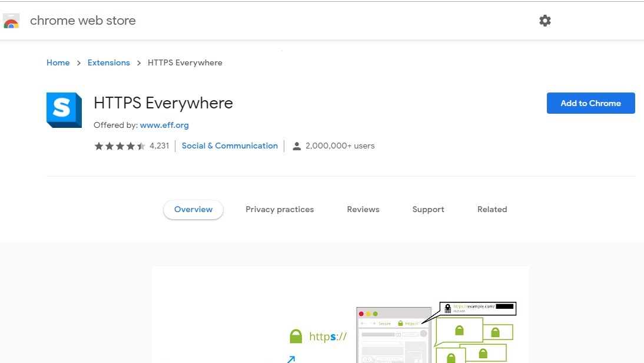Switch to Privacy practices tab
This screenshot has height=363, width=644.
point(280,209)
